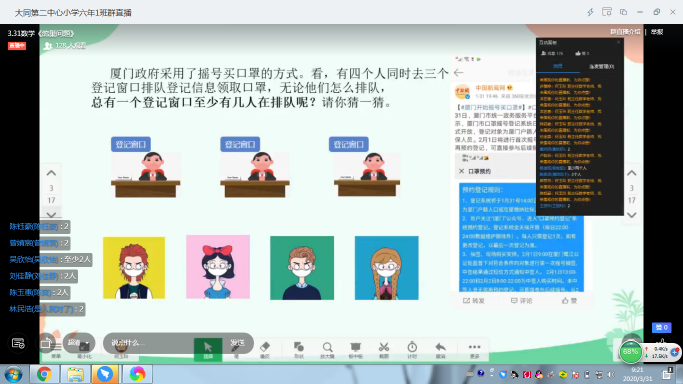
Task: Open the board-in-board tool
Action: pyautogui.click(x=355, y=350)
